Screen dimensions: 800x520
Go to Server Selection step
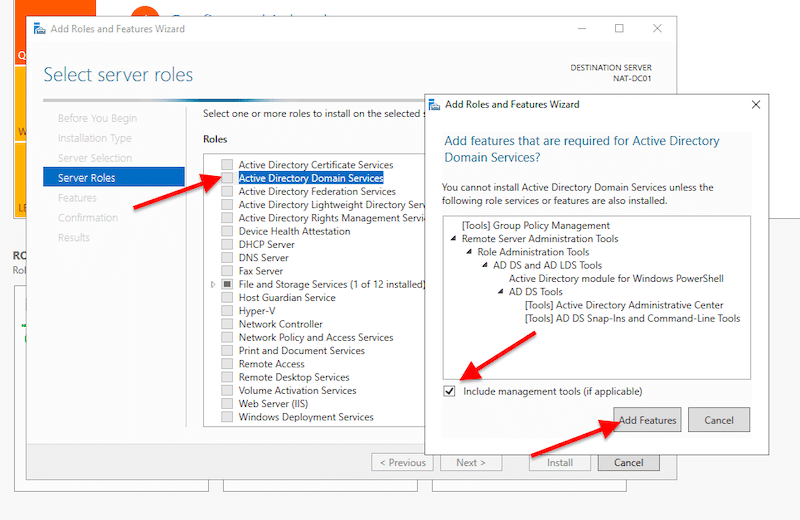pyautogui.click(x=95, y=158)
